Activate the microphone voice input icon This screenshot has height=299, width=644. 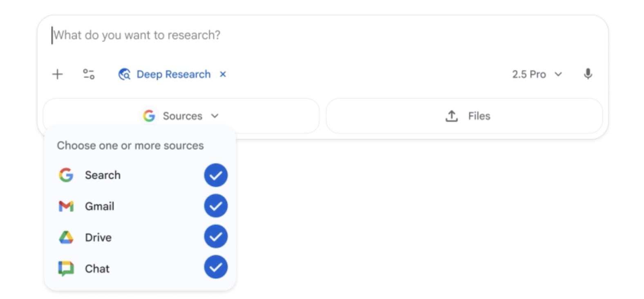tap(588, 74)
